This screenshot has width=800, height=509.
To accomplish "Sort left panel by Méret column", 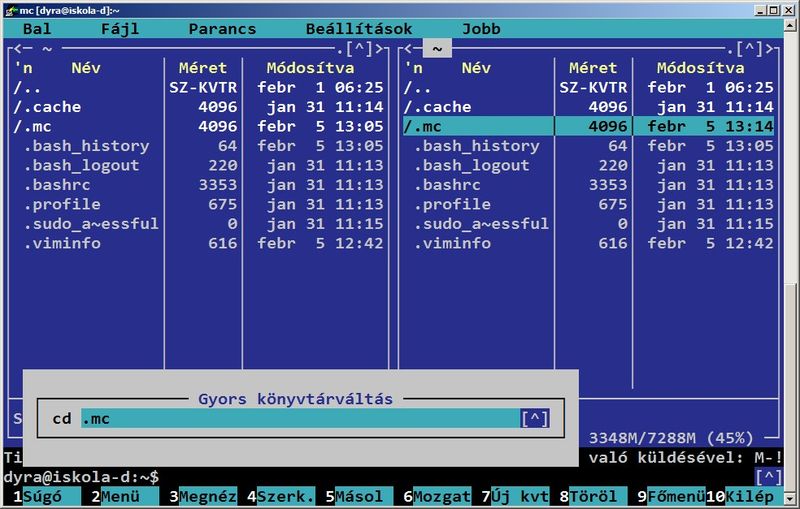I will point(203,68).
